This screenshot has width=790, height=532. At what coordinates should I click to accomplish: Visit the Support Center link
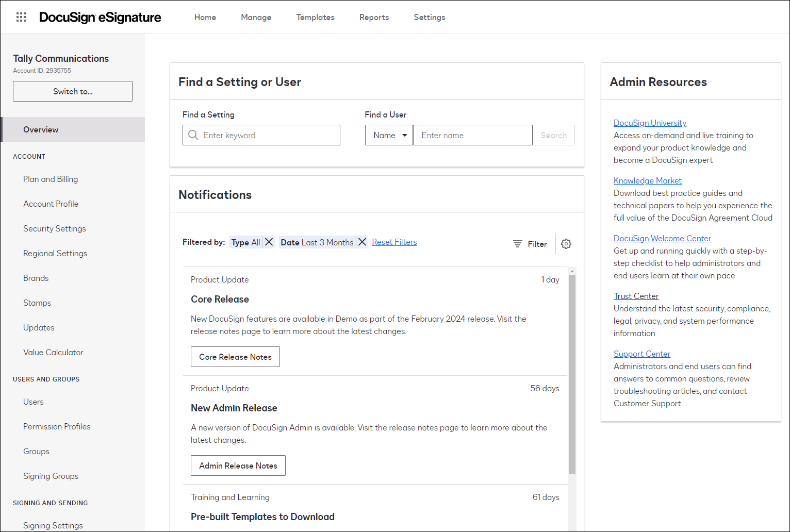click(x=642, y=354)
